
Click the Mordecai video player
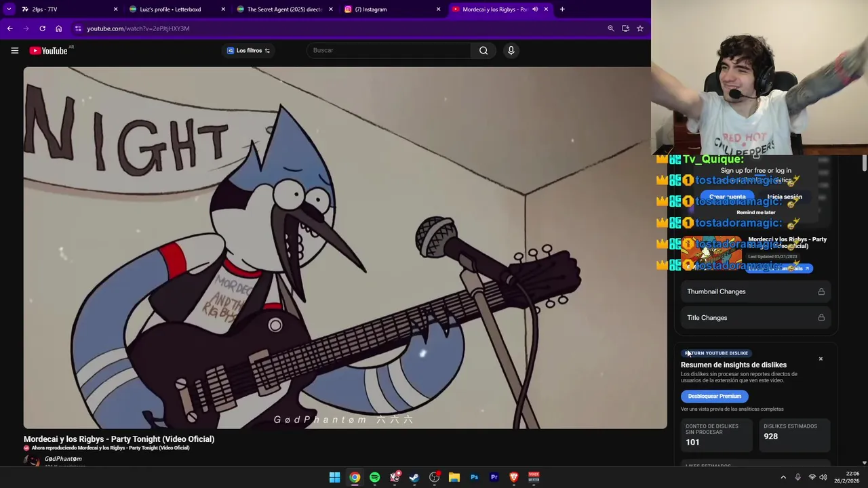pos(345,247)
